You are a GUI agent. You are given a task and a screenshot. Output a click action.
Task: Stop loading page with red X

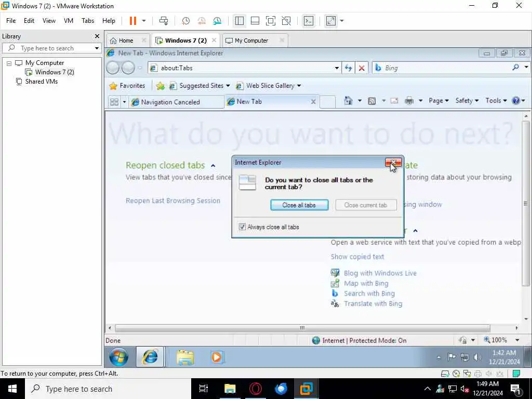click(x=362, y=68)
